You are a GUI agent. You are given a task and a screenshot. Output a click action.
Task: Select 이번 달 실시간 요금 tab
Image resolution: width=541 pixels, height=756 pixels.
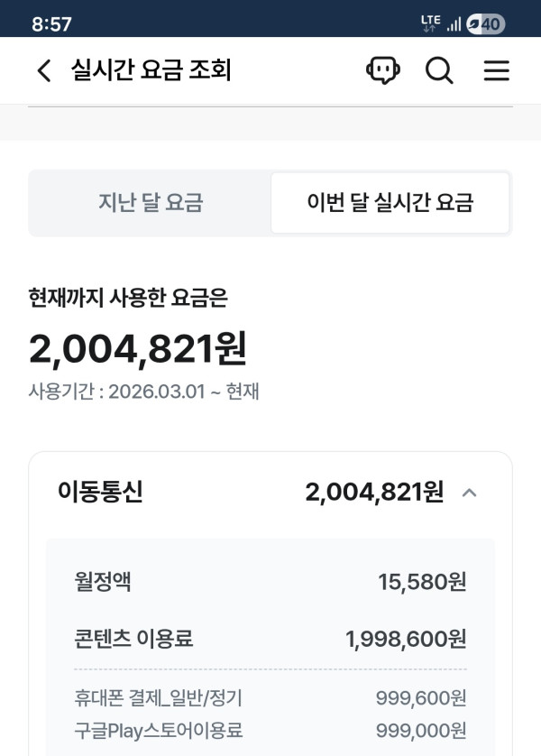(x=390, y=203)
